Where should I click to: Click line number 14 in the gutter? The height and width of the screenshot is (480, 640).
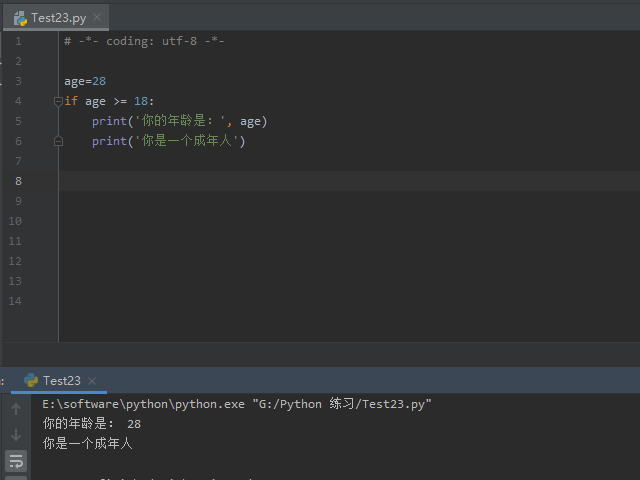15,301
